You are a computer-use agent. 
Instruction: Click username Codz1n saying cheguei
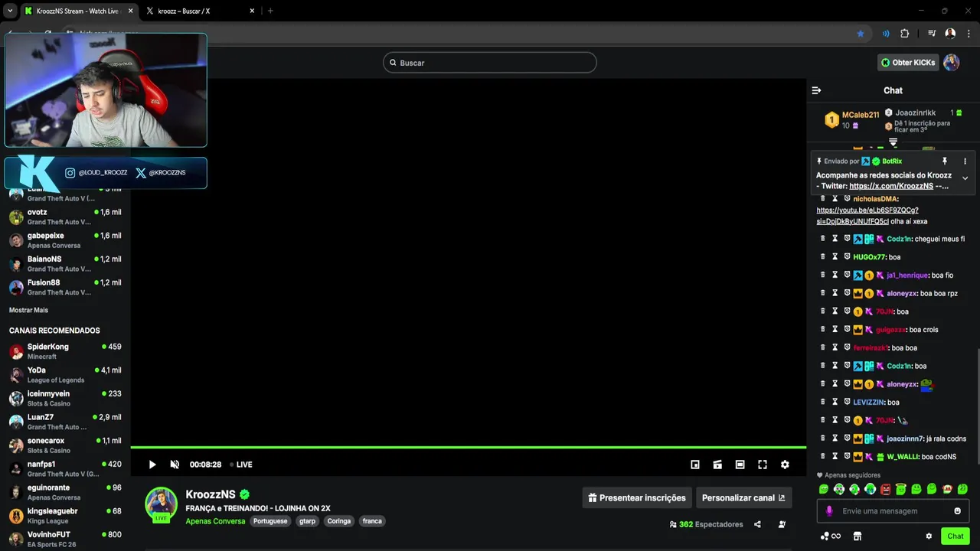point(900,239)
